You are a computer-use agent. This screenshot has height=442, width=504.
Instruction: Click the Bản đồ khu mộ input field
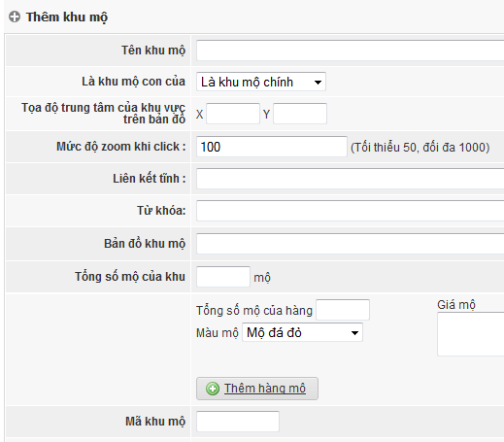tap(350, 244)
